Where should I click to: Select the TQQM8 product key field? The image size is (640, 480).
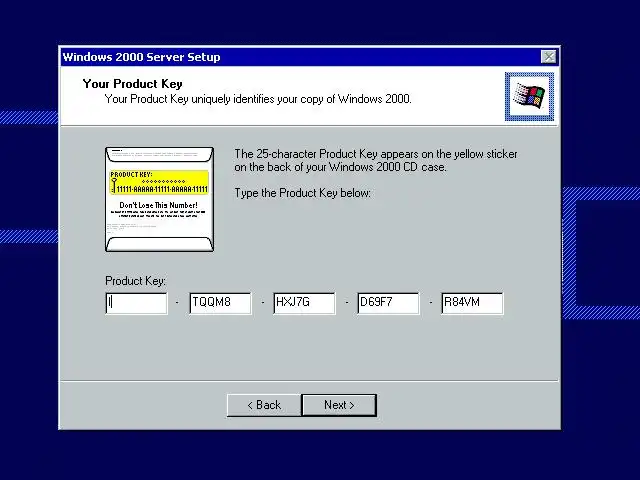pyautogui.click(x=220, y=303)
